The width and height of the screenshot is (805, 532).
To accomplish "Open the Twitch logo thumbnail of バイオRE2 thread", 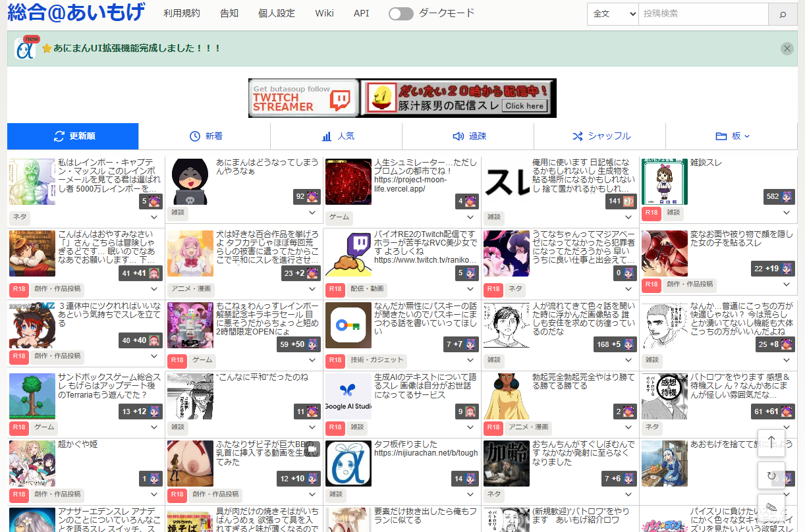I will pyautogui.click(x=348, y=253).
